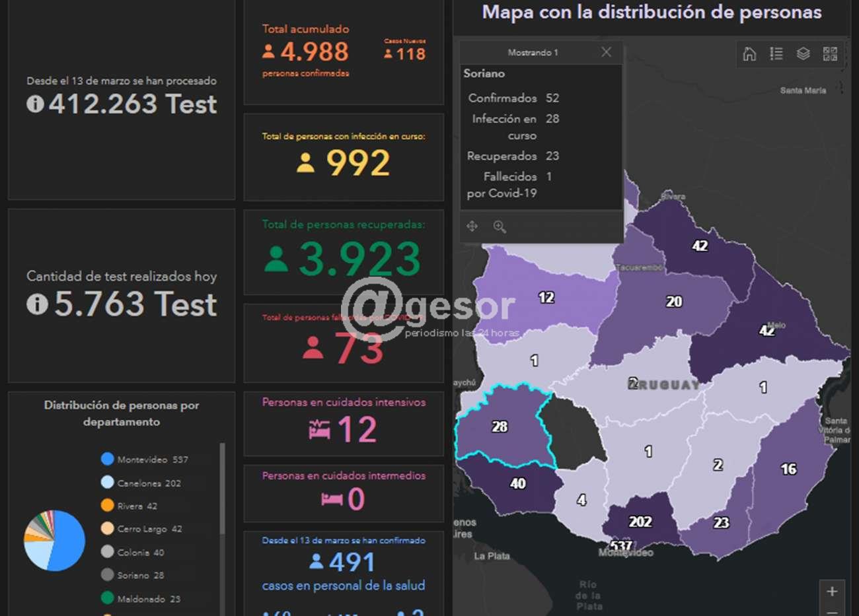Click the pan icon in Soriano popup
The width and height of the screenshot is (859, 616).
472,226
